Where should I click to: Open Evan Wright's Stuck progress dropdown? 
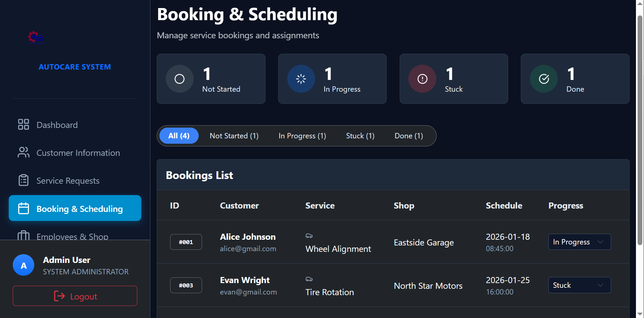click(x=580, y=285)
